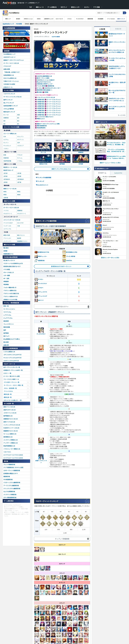Open リセマラランキング sidebar link
Viewport: 129px width, 644px height.
tap(9, 94)
